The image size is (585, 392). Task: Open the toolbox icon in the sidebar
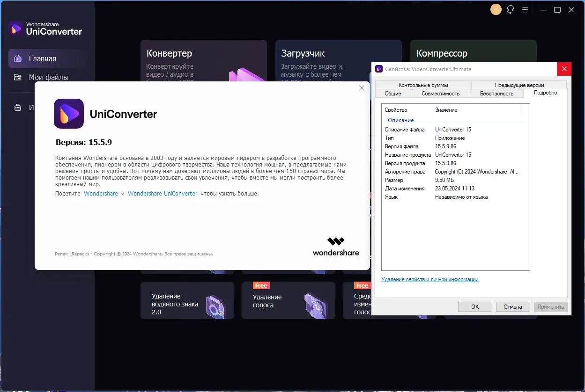(18, 108)
